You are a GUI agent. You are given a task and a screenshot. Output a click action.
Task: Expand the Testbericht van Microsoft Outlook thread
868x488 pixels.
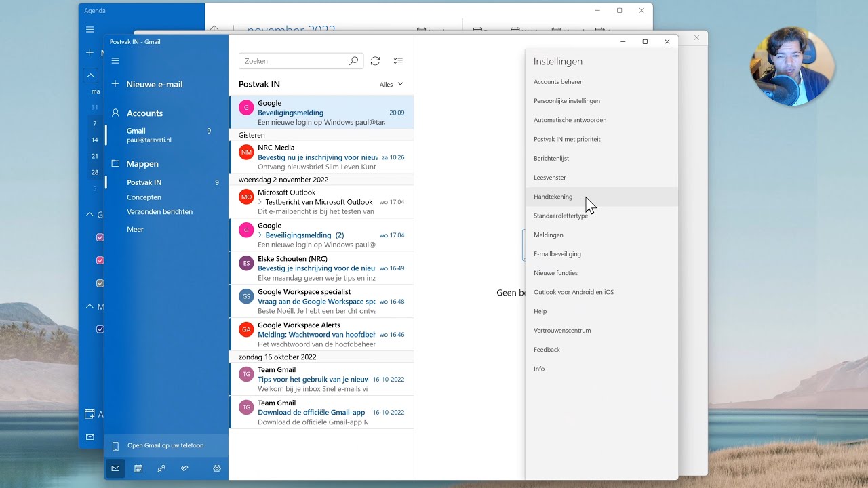point(260,202)
